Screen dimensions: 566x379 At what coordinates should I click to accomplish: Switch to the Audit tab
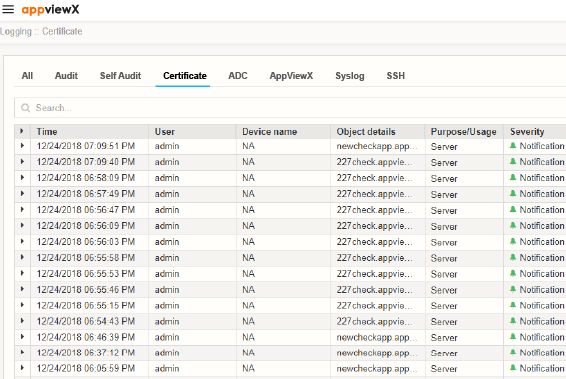pyautogui.click(x=66, y=76)
